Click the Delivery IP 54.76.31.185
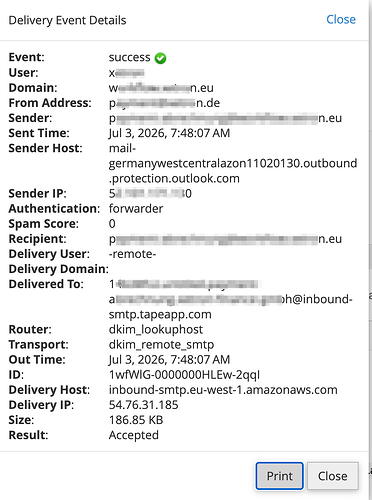This screenshot has width=372, height=500. point(144,405)
